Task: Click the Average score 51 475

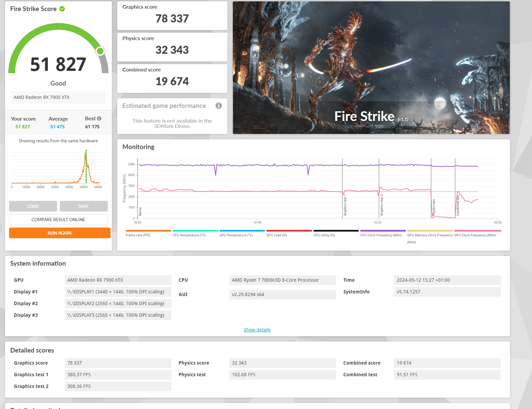Action: click(x=57, y=127)
